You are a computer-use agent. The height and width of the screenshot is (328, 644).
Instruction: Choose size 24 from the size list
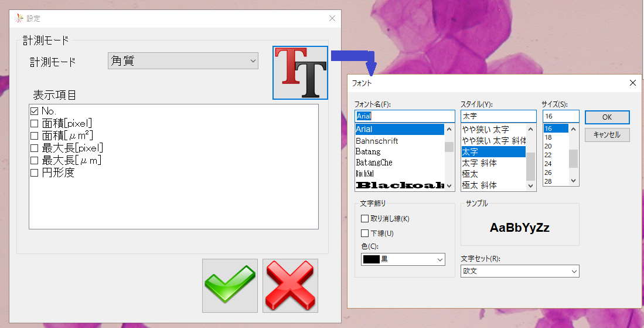point(548,164)
